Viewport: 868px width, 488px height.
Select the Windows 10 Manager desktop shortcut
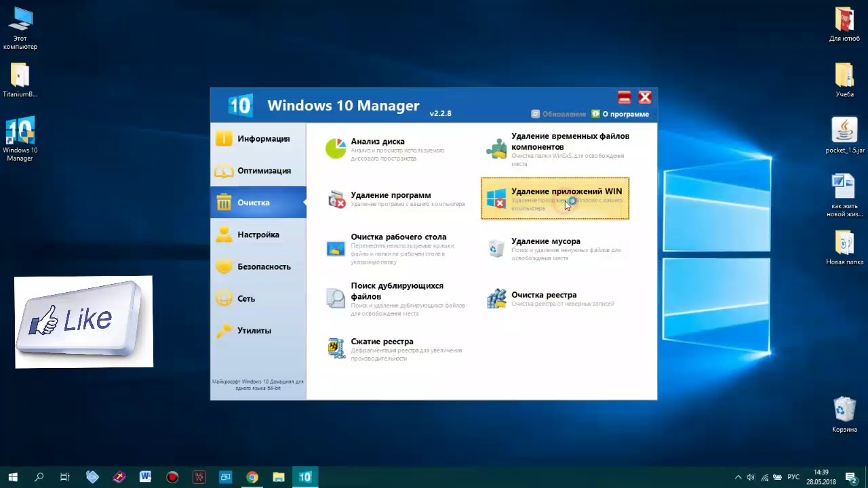point(20,140)
